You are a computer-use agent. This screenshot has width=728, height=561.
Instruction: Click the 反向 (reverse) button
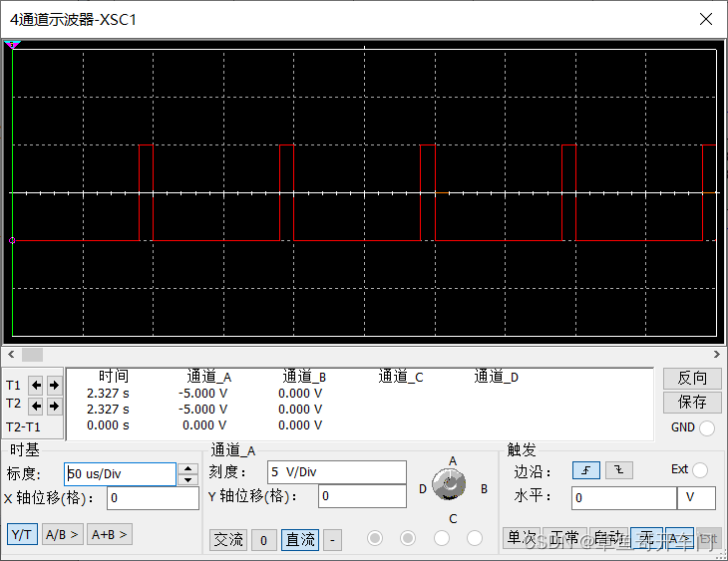pos(692,379)
